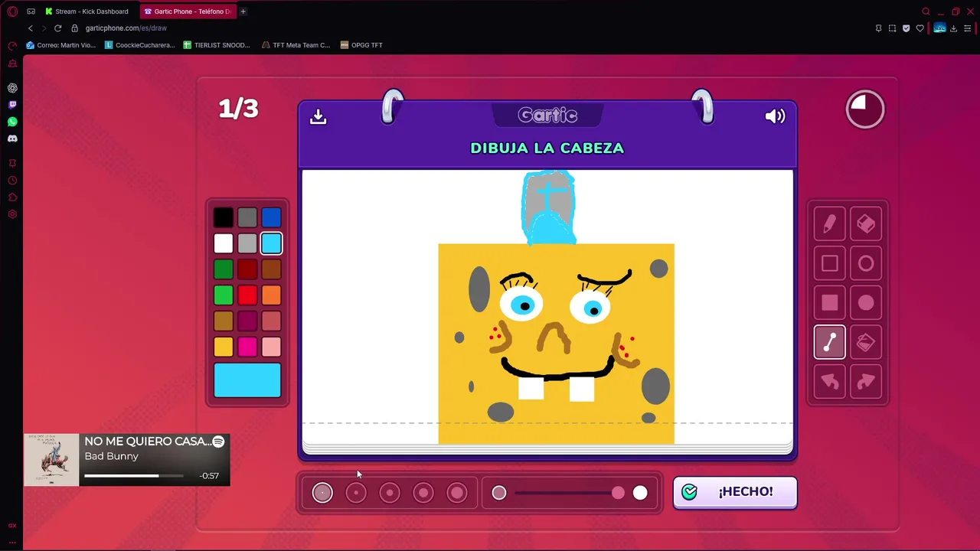The image size is (980, 551).
Task: Pick the yellow color swatch
Action: 223,347
